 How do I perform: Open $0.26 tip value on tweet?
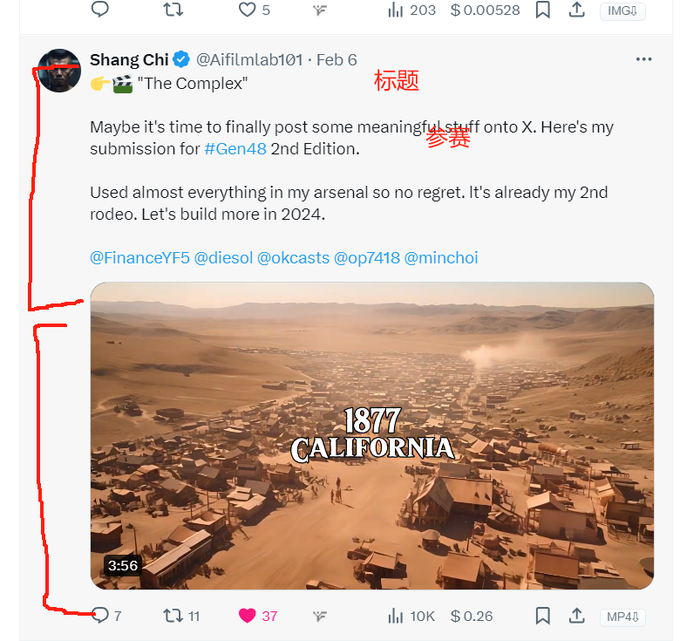(x=471, y=616)
